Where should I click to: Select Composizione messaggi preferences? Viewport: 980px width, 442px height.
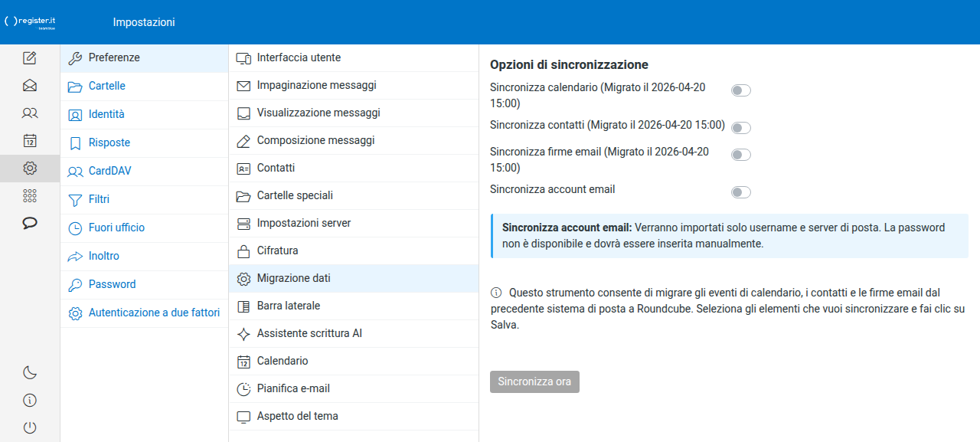(x=354, y=140)
